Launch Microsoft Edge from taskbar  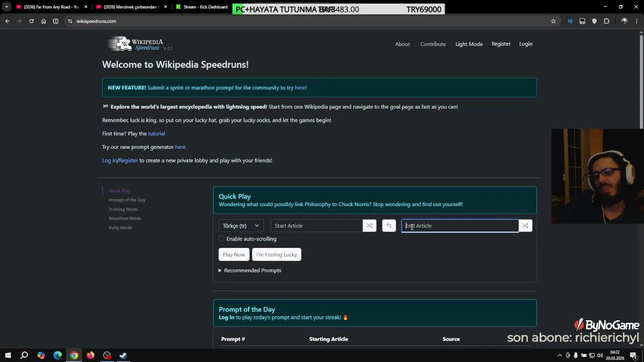57,355
